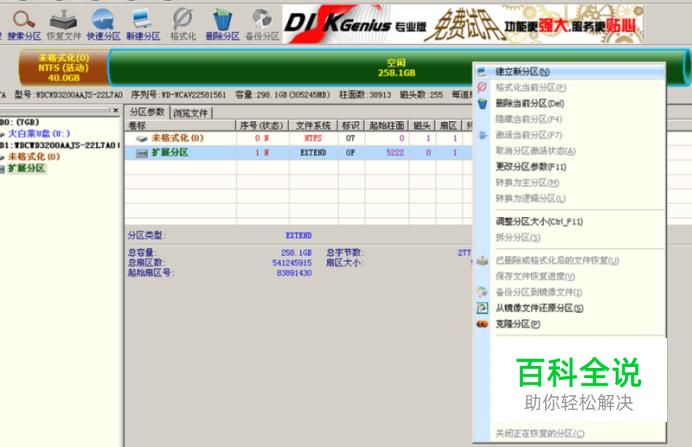This screenshot has width=692, height=447.
Task: Switch to the 分区参数 tab
Action: point(147,112)
